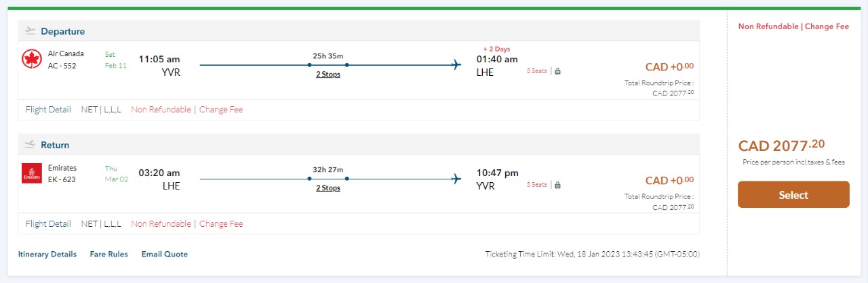The image size is (868, 283).
Task: Click the CAD 2077.20 per-person price
Action: (781, 146)
